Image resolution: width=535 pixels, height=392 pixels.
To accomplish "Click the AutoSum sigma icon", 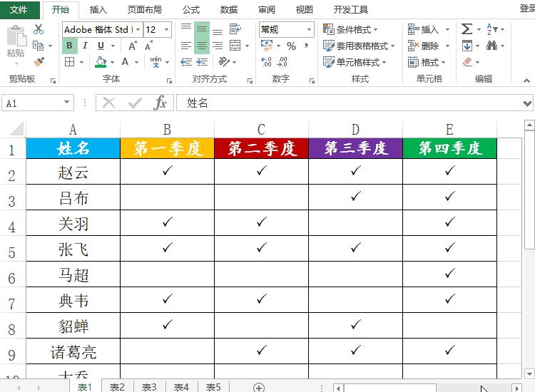I will point(467,29).
